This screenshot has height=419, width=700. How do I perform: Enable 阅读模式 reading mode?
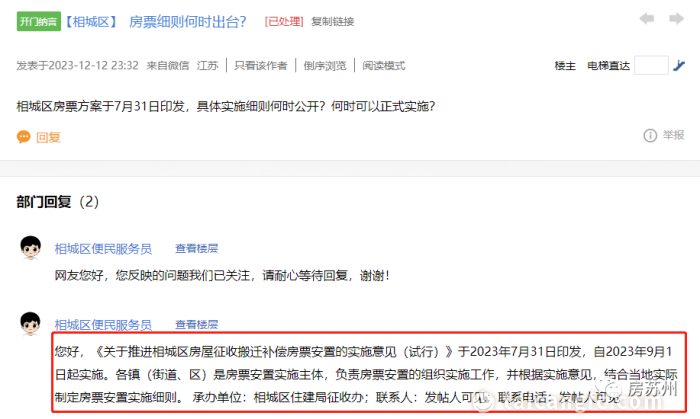point(383,66)
